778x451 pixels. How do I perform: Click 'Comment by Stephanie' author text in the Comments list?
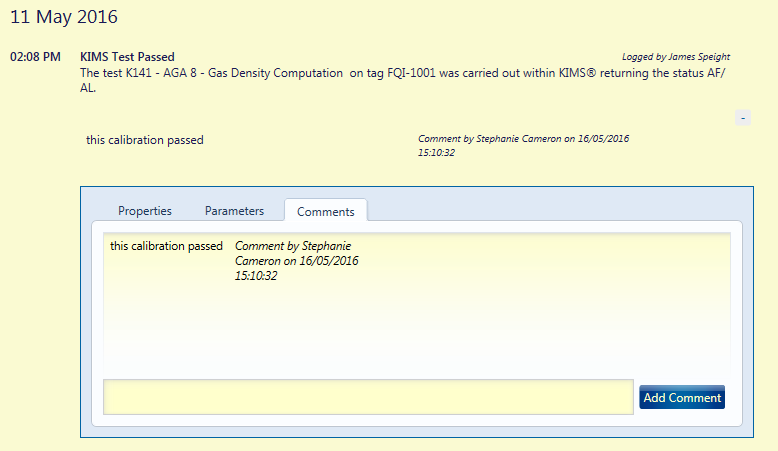(293, 246)
